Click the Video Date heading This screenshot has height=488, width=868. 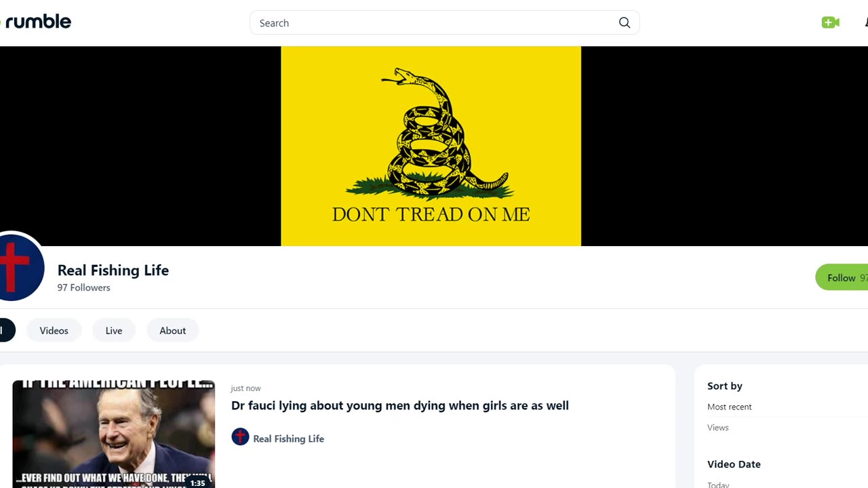coord(734,464)
